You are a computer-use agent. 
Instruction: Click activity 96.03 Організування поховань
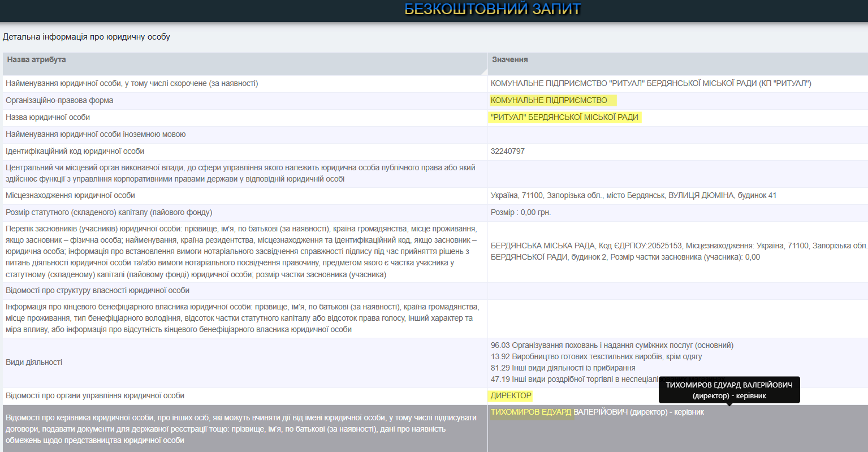coord(611,346)
